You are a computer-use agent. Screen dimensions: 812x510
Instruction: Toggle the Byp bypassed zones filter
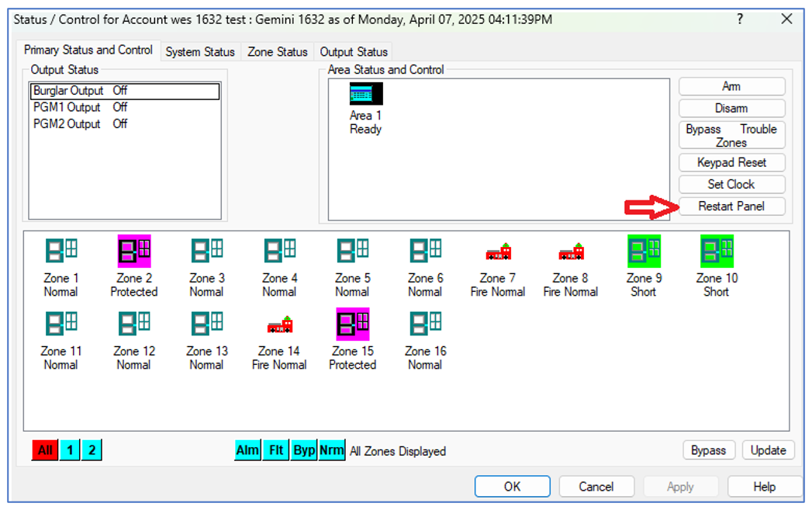pos(304,450)
